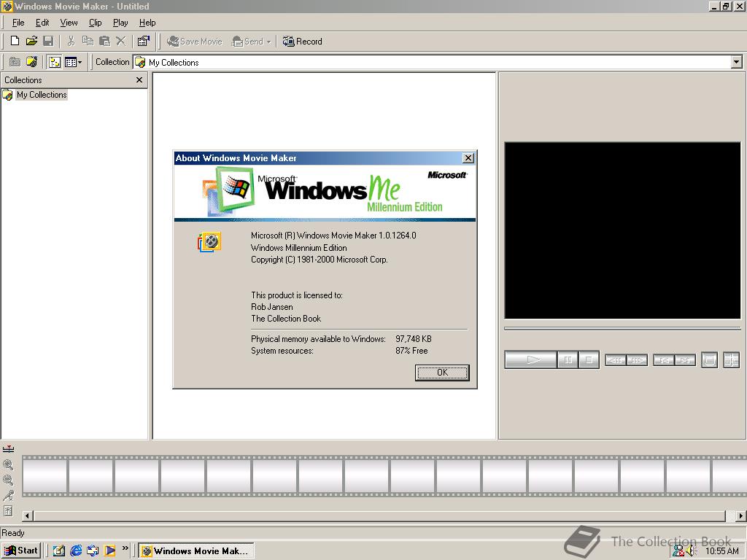Click the users tray icon
Viewport: 747px width, 560px height.
pos(678,551)
